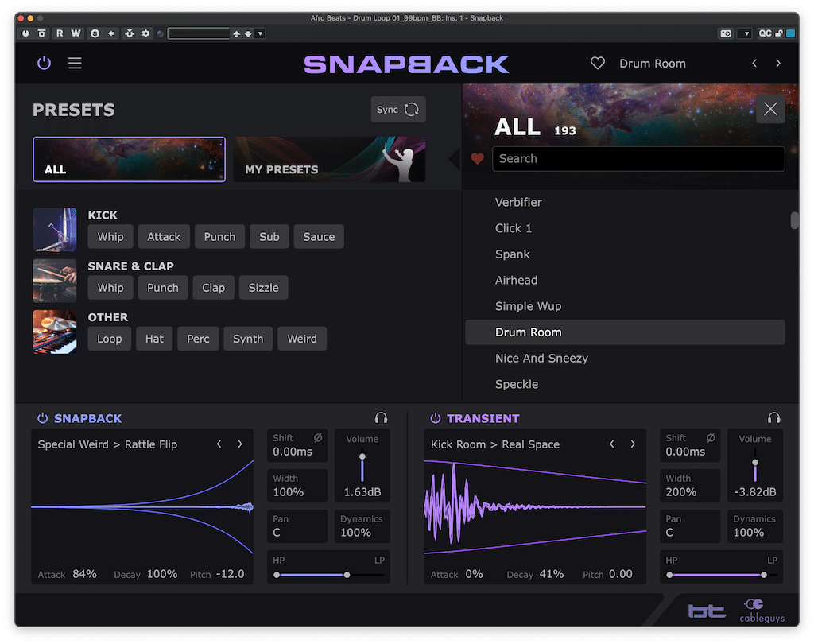Go to previous preset in header
Image resolution: width=814 pixels, height=644 pixels.
pyautogui.click(x=754, y=64)
